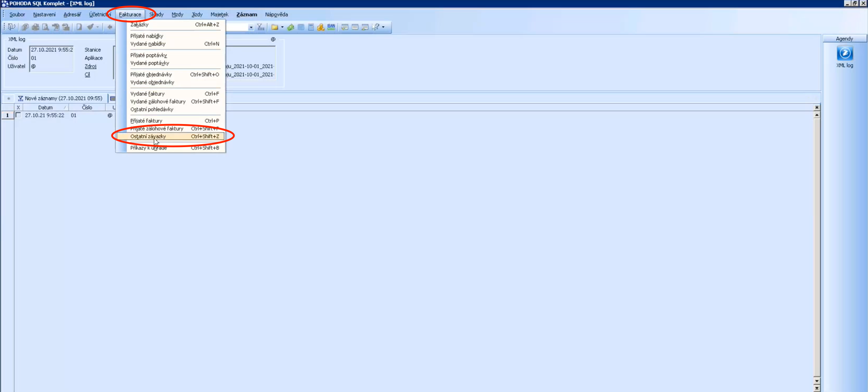Screen dimensions: 868x392
Task: Click the funnel filter toolbar icon
Action: click(x=261, y=27)
